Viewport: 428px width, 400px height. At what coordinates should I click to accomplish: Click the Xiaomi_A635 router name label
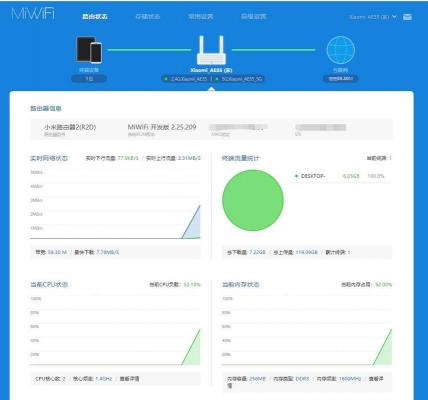(x=211, y=70)
